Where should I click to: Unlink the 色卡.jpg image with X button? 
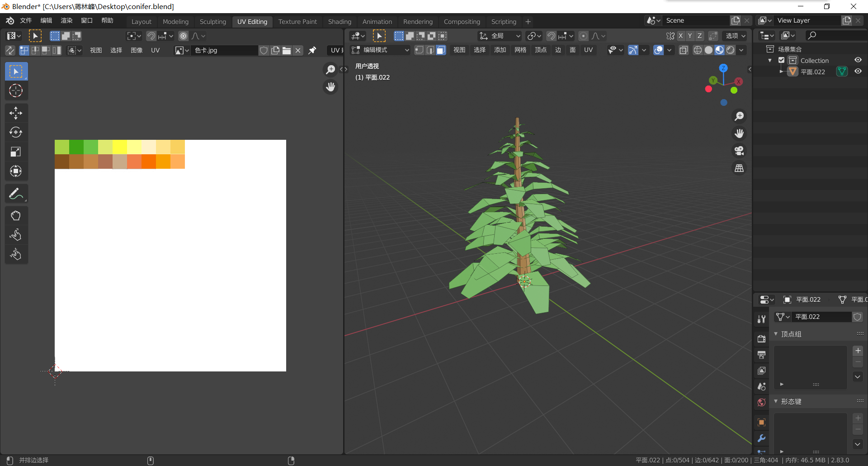pyautogui.click(x=298, y=50)
